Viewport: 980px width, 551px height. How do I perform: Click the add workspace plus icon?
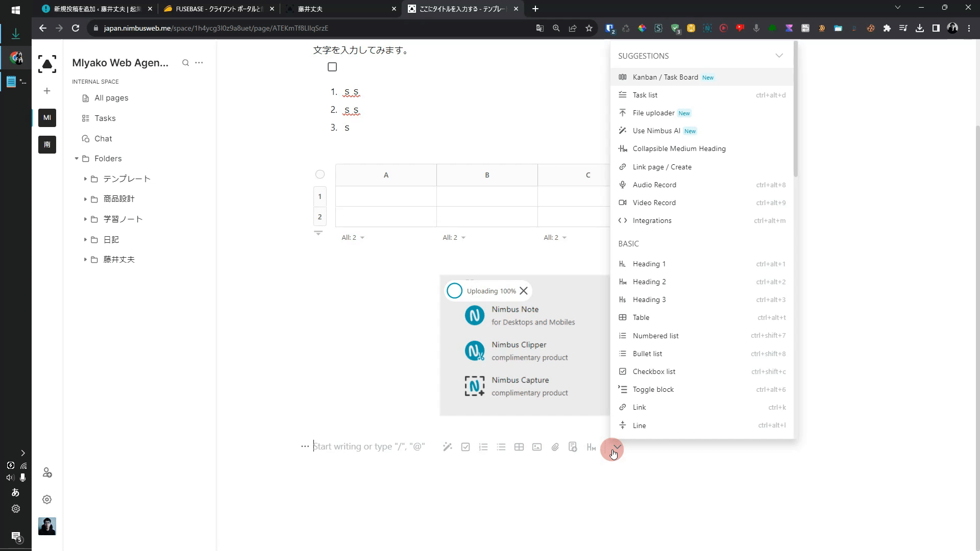point(47,91)
